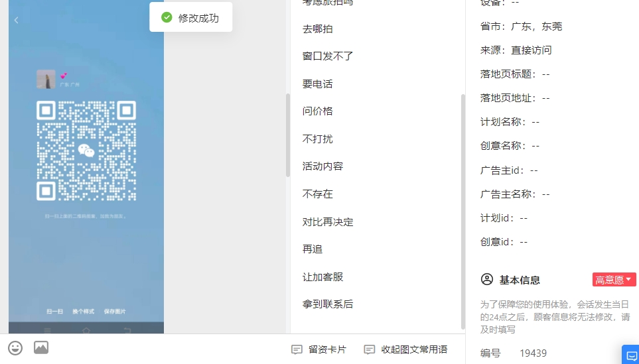639x364 pixels.
Task: Click the 基本信息 person icon
Action: 486,279
